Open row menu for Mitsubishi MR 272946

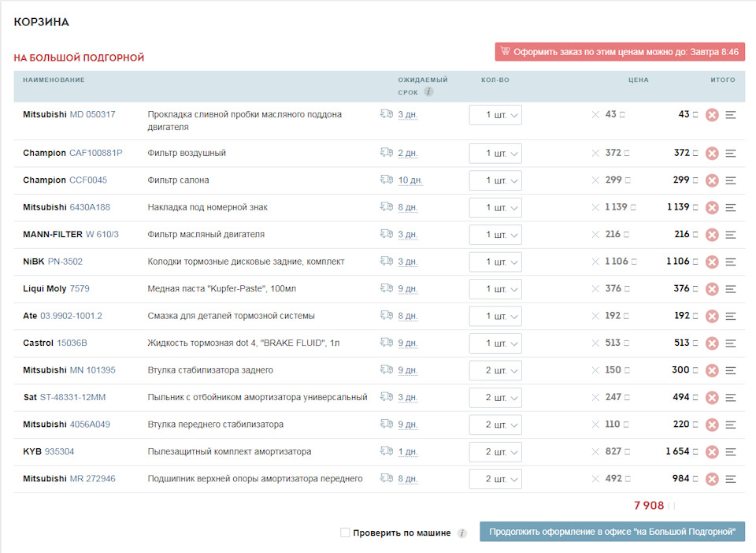point(731,479)
